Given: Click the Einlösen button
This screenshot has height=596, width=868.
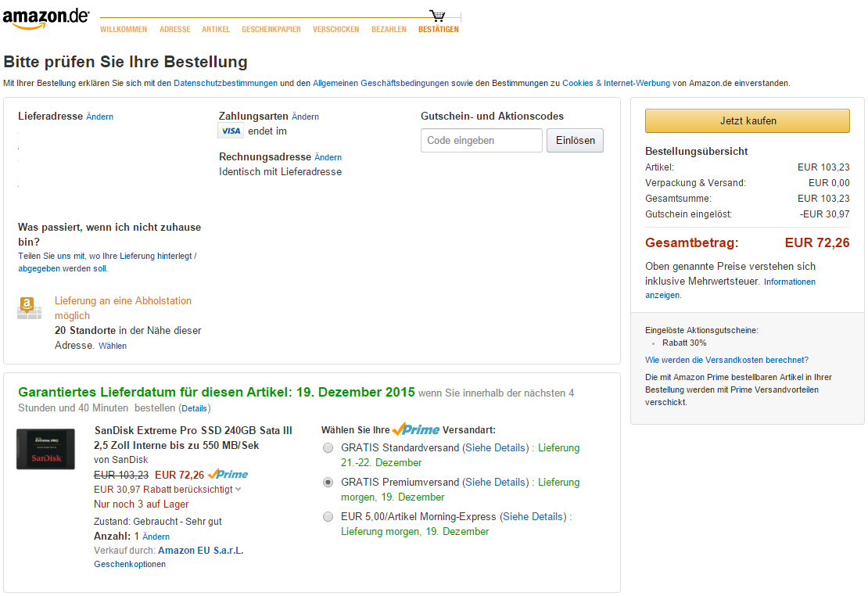Looking at the screenshot, I should pos(576,141).
